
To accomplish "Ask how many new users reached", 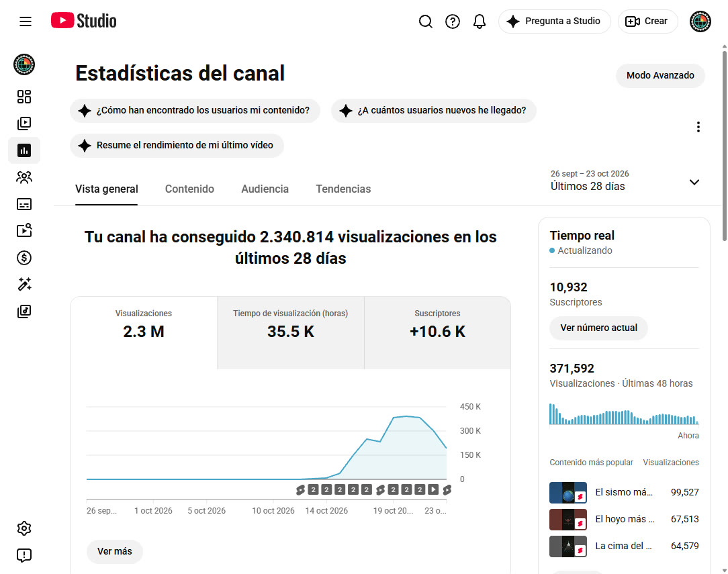I will pyautogui.click(x=434, y=111).
